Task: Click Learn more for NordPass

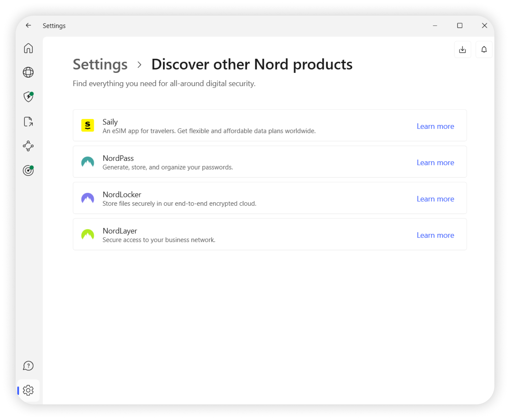Action: (435, 163)
